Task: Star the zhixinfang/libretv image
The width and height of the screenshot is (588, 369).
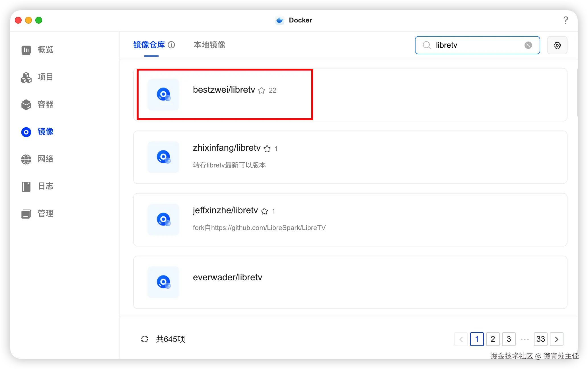Action: (x=267, y=149)
